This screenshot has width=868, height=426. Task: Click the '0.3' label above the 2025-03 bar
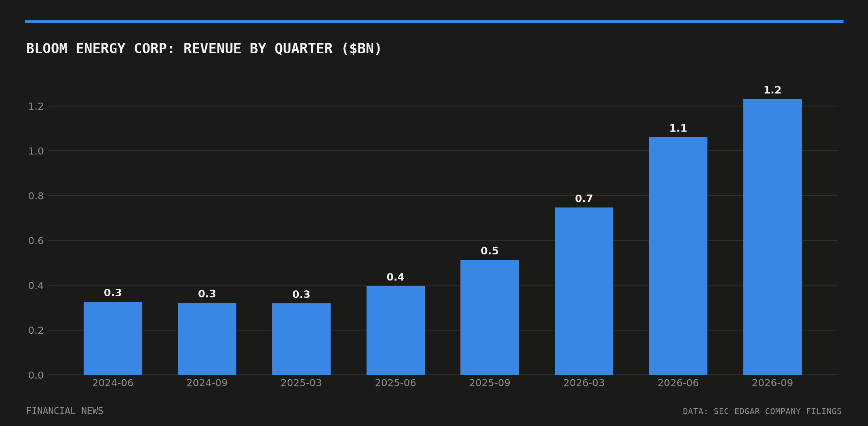(x=301, y=294)
